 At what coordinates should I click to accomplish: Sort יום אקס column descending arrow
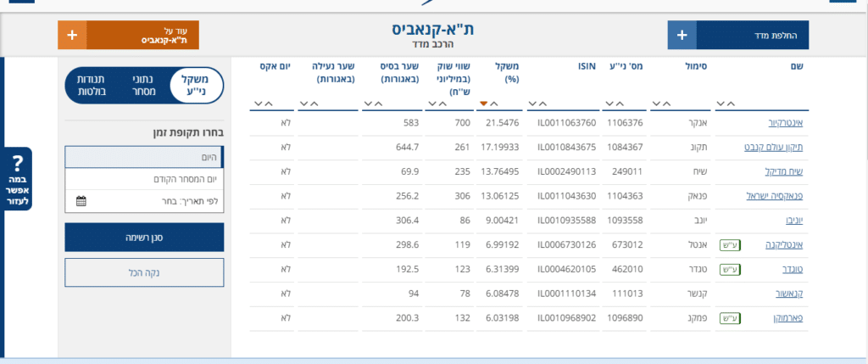click(258, 104)
